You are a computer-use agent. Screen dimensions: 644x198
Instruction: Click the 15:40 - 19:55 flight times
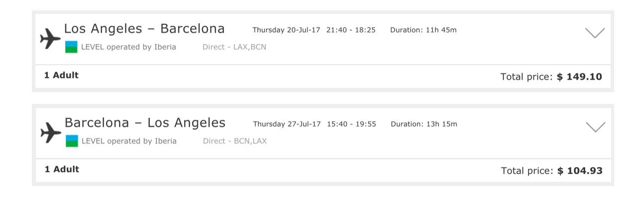point(351,124)
